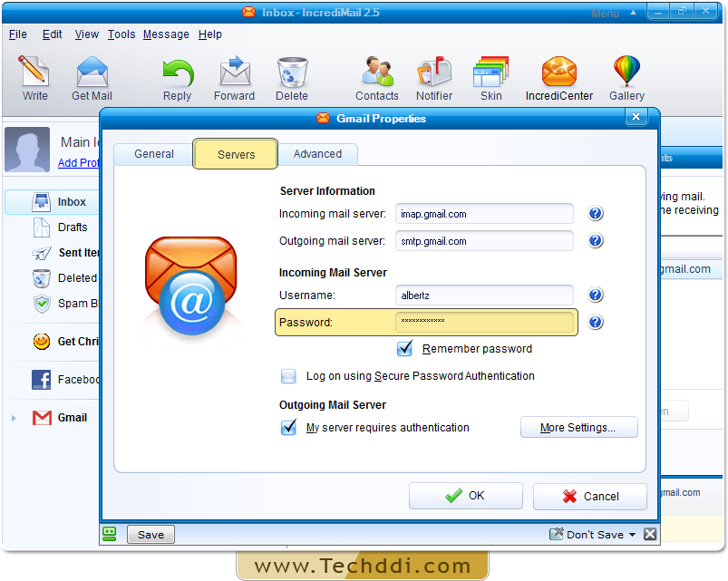Click the Get Mail envelope icon
The image size is (728, 581).
(x=92, y=72)
